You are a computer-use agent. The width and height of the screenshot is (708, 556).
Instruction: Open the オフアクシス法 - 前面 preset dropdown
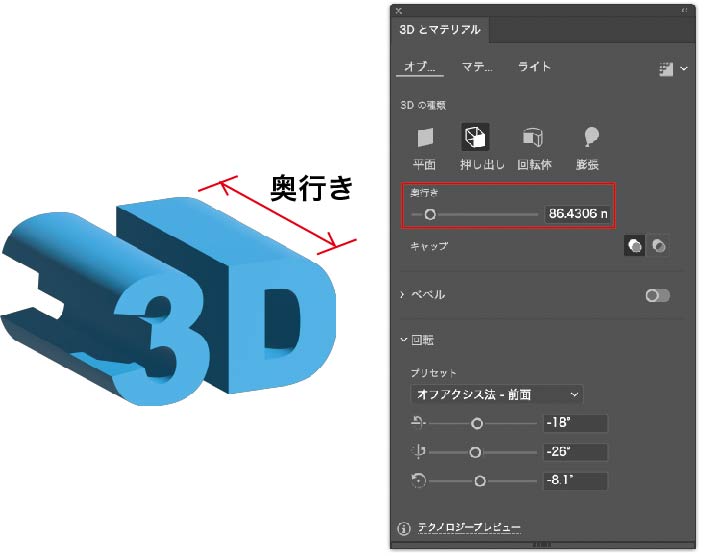[x=496, y=394]
